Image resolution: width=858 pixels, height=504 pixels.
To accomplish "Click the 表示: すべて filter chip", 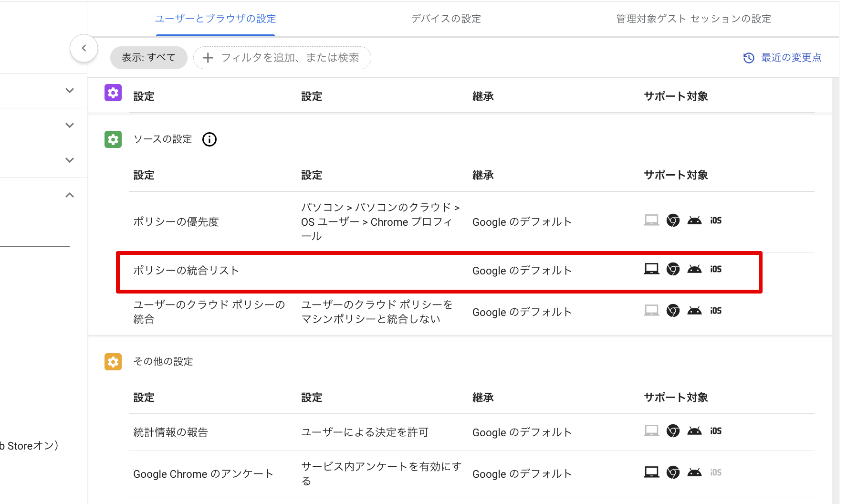I will [148, 58].
